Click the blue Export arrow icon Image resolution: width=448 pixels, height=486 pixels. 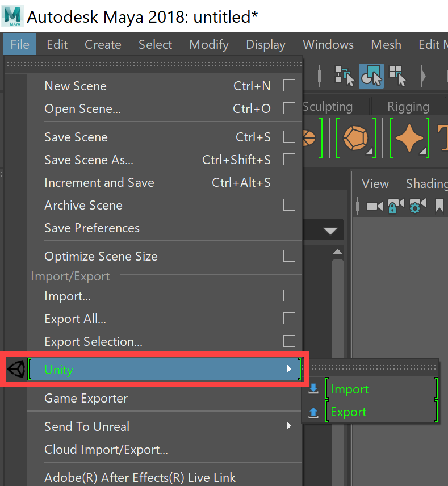(x=313, y=413)
